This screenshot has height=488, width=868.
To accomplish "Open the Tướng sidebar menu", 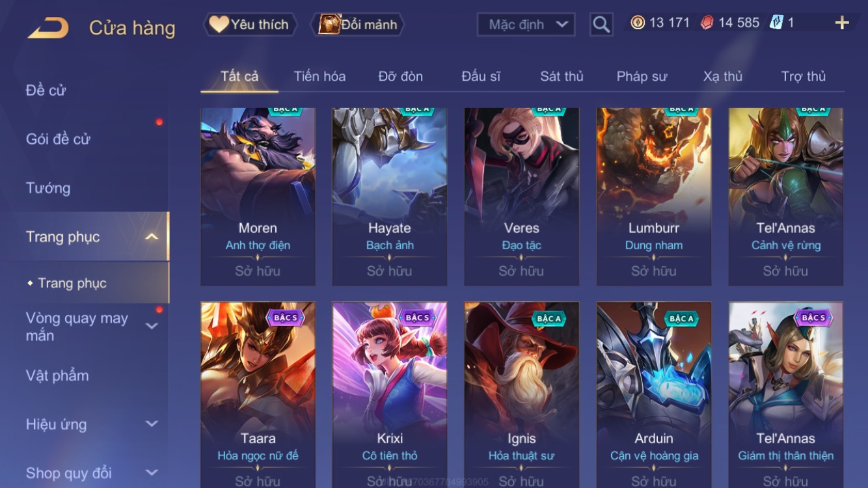I will [x=48, y=188].
